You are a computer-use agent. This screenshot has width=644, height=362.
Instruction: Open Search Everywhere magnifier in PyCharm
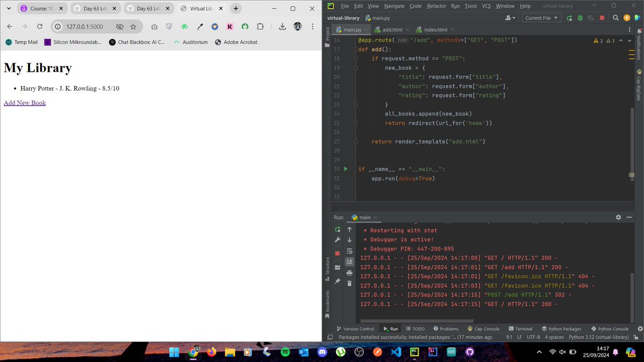pos(615,18)
